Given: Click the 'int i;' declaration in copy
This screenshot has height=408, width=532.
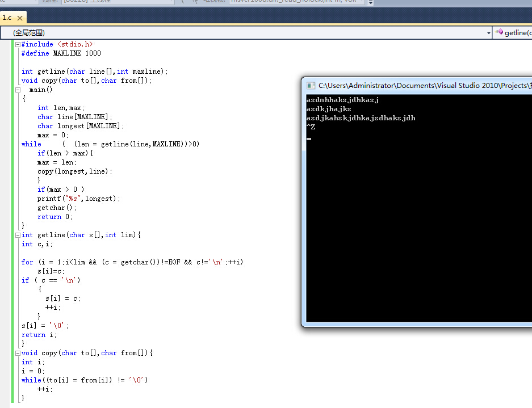Looking at the screenshot, I should 33,362.
